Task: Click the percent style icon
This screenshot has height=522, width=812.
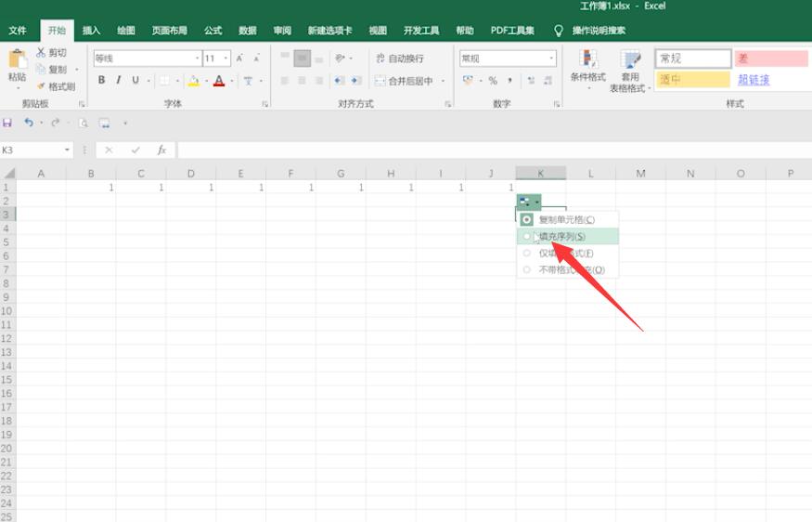Action: click(493, 81)
